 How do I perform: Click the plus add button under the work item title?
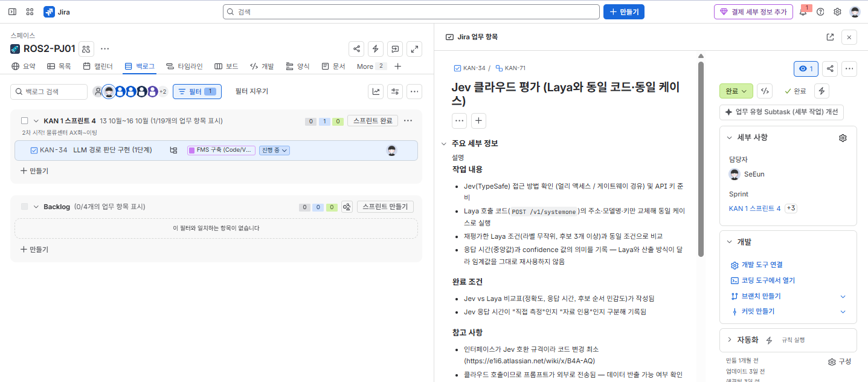[478, 121]
